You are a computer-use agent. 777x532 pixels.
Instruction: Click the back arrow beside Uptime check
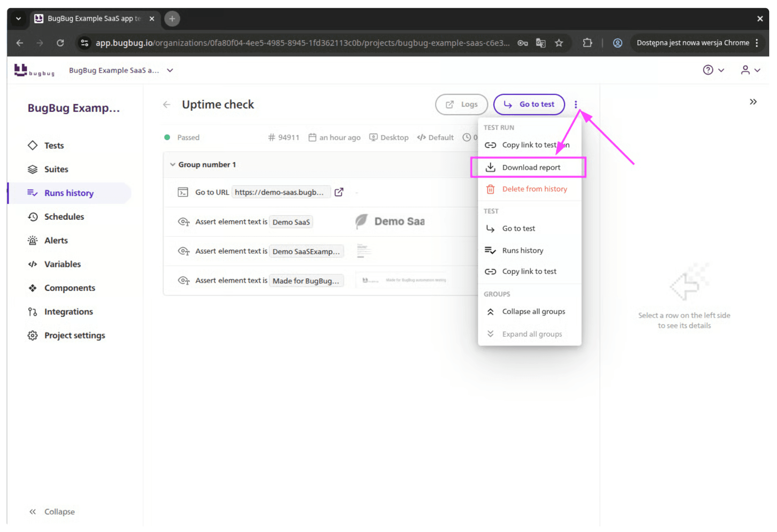tap(167, 104)
